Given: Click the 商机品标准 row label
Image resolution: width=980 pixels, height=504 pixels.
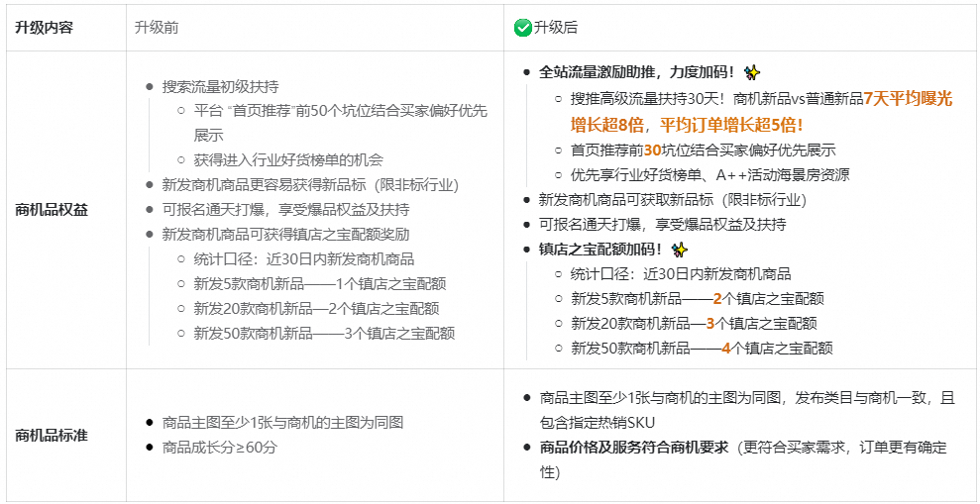Looking at the screenshot, I should pos(52,436).
